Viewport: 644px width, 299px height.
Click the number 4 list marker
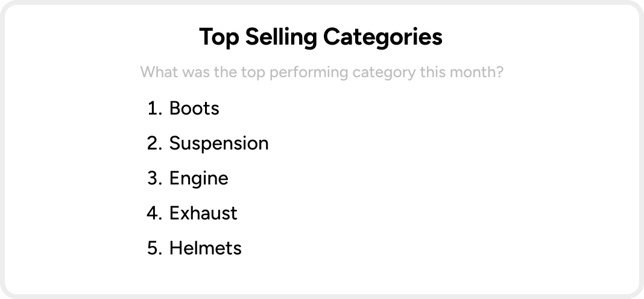click(155, 213)
